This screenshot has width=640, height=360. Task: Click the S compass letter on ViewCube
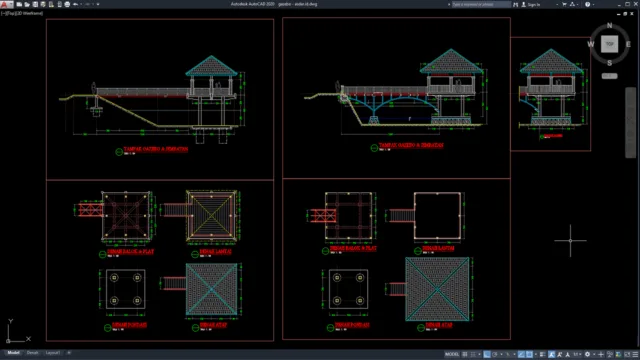[x=609, y=63]
